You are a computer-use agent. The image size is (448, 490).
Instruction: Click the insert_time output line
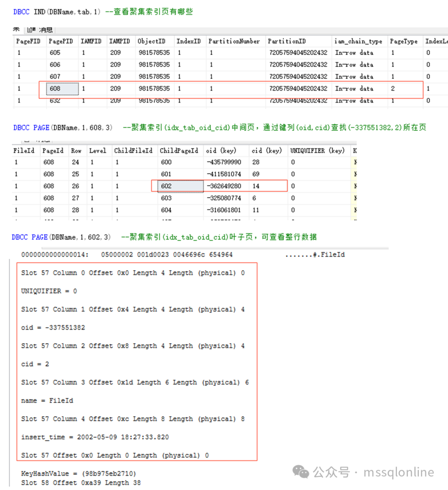(95, 437)
